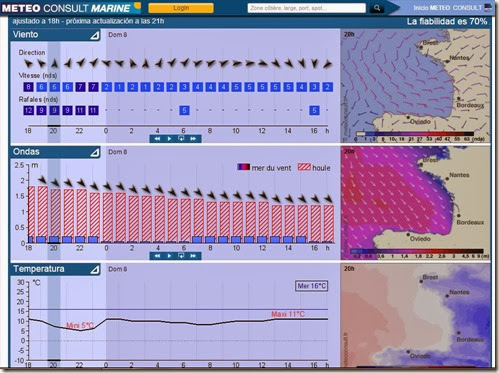Open the wind map thumbnail
This screenshot has height=373, width=499.
(x=415, y=86)
